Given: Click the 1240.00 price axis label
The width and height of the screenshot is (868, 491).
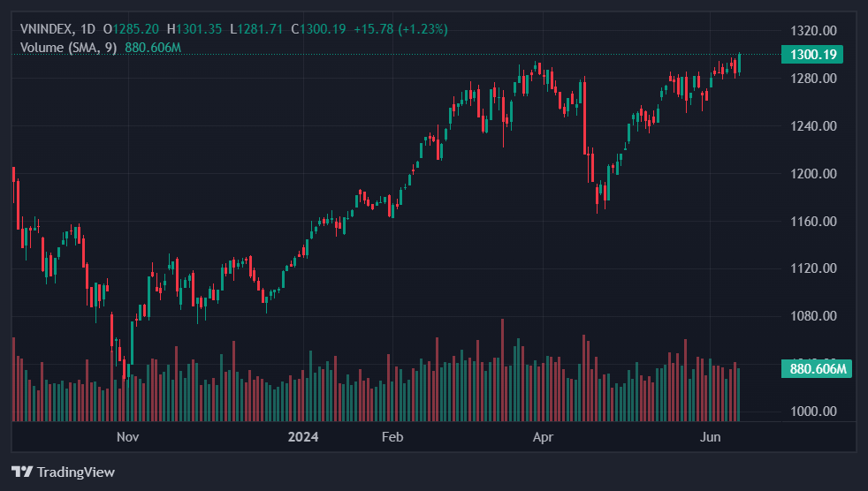Looking at the screenshot, I should pos(812,126).
